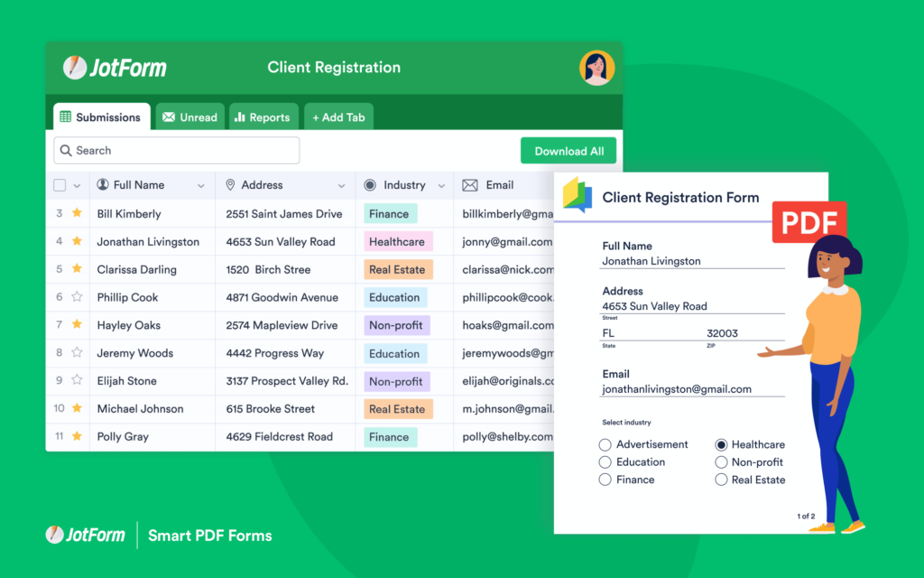Expand the Full Name column dropdown
This screenshot has width=924, height=578.
200,186
